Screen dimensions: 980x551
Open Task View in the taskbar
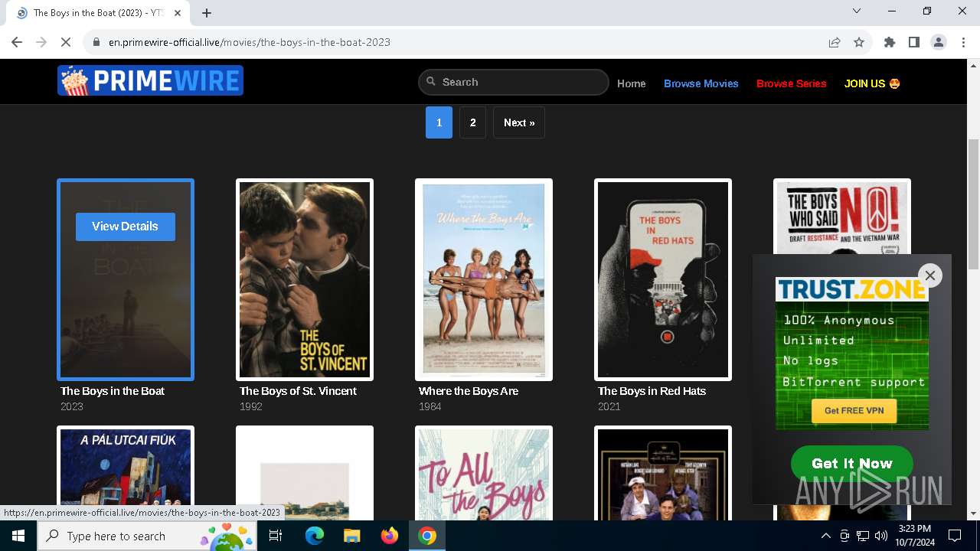click(x=276, y=536)
